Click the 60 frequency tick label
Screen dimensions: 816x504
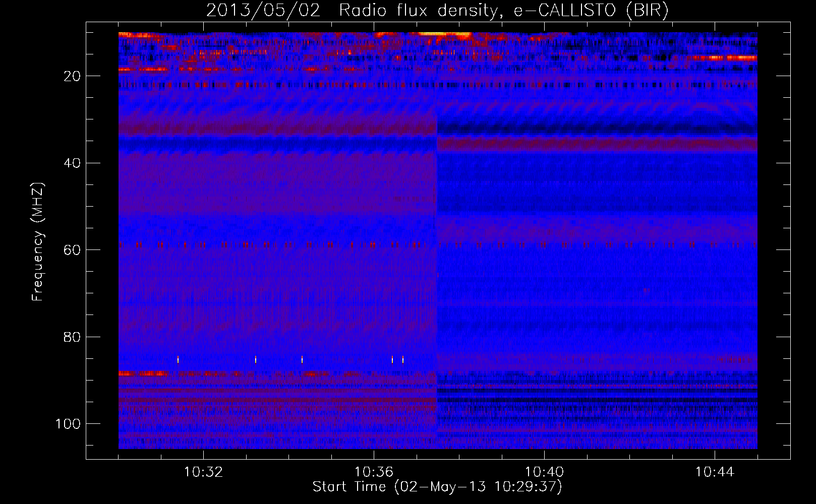[73, 250]
